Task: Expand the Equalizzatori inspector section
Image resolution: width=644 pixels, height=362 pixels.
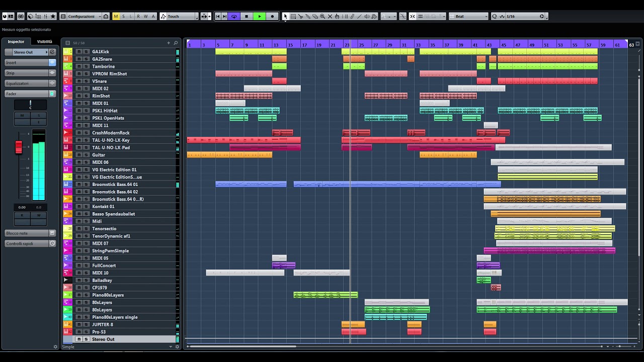Action: tap(30, 83)
